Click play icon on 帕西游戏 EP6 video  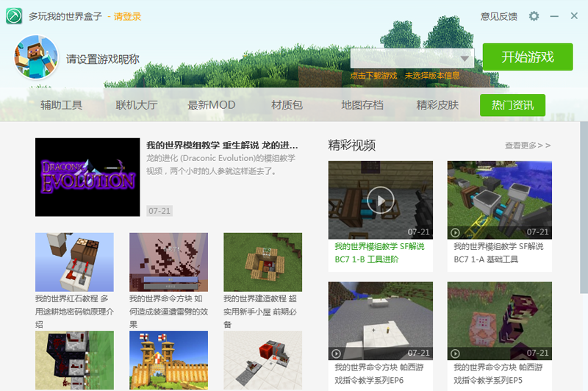coord(336,354)
